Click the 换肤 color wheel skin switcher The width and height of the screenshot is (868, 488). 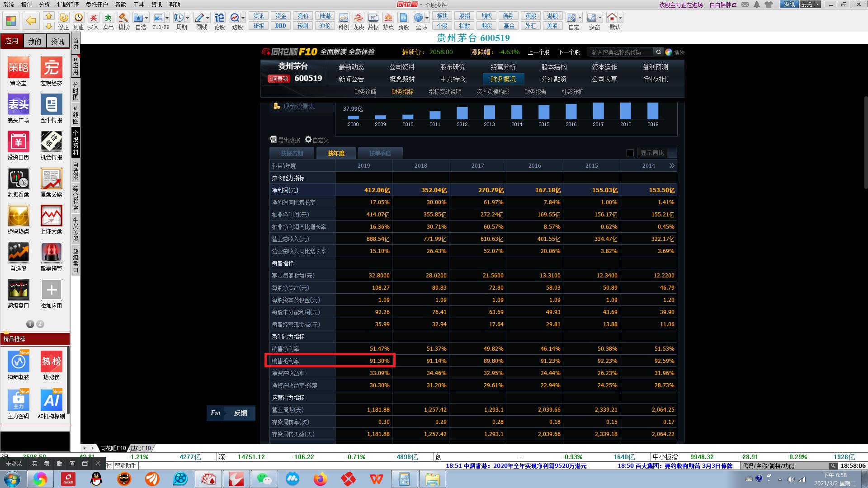[x=669, y=52]
